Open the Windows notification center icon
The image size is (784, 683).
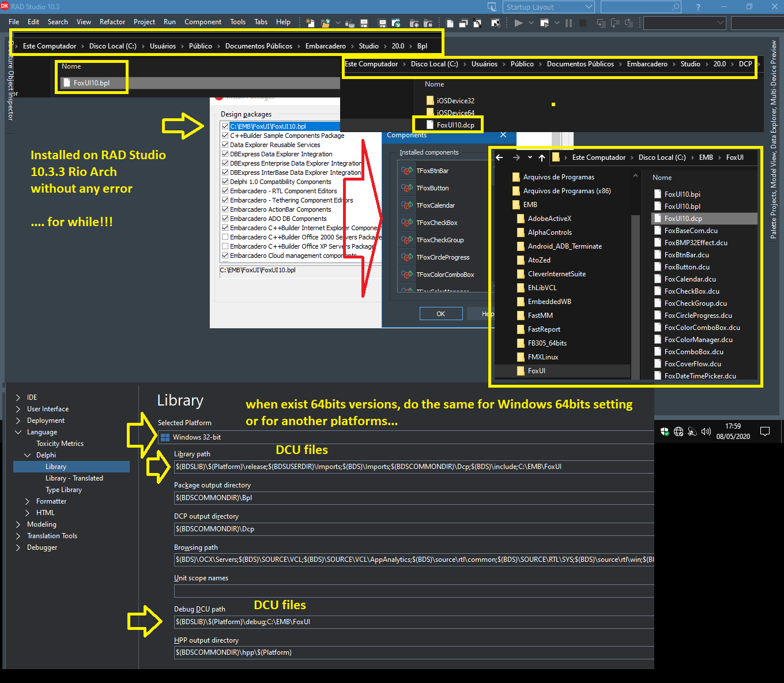765,431
